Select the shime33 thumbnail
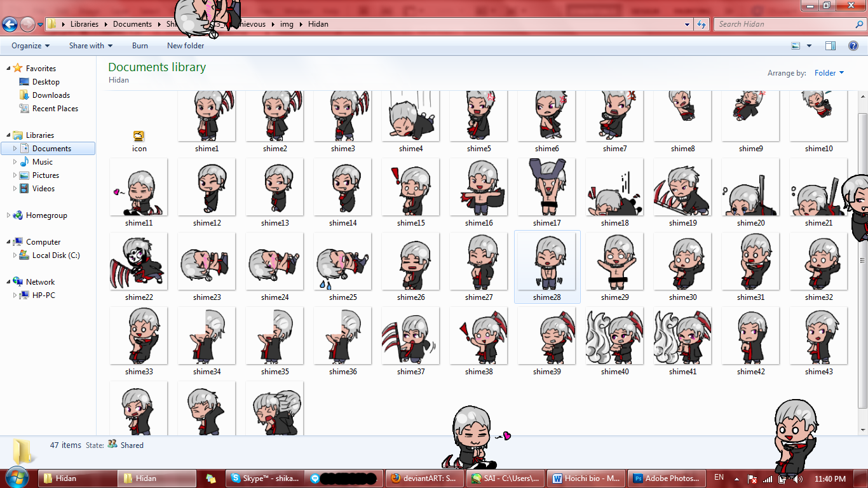The width and height of the screenshot is (868, 488). pos(139,336)
